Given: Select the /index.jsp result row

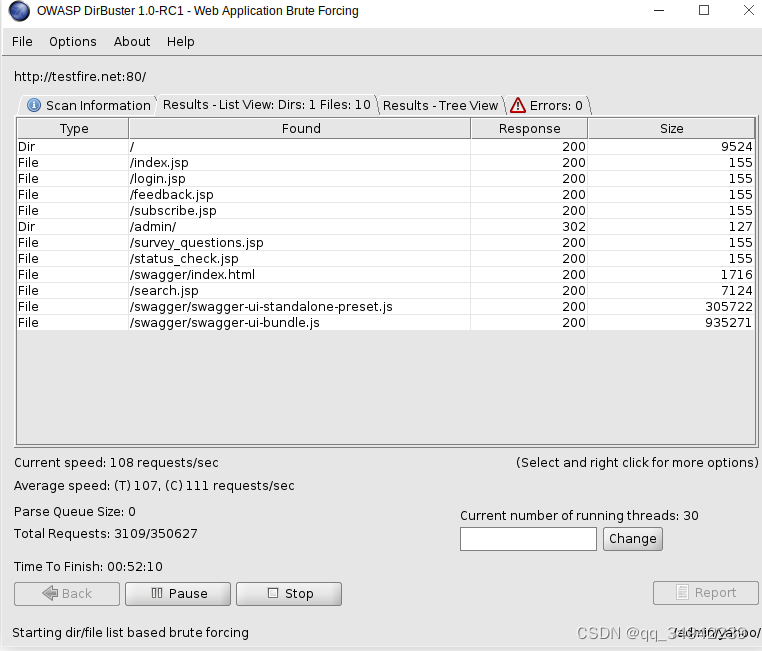Looking at the screenshot, I should point(385,163).
